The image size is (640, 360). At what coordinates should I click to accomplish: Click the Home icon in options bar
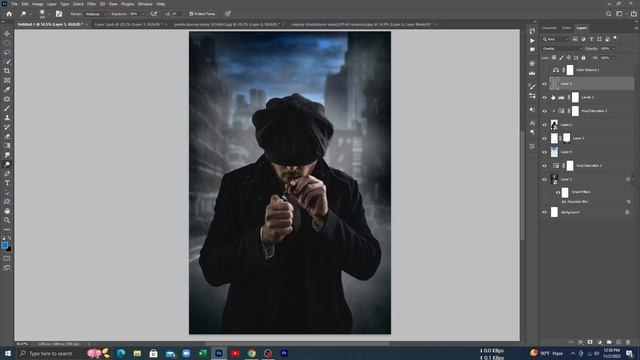coord(9,13)
